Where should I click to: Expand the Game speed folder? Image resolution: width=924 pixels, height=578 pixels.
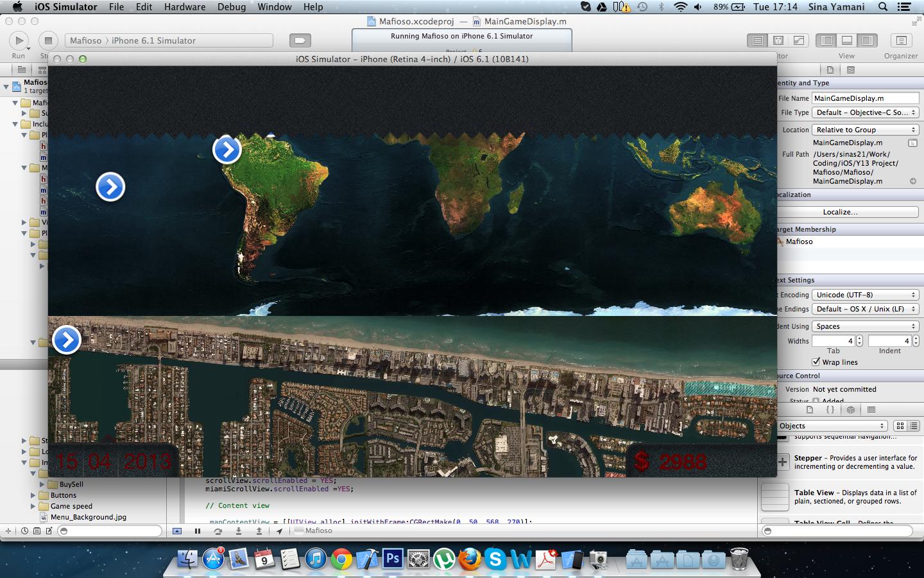pyautogui.click(x=33, y=506)
